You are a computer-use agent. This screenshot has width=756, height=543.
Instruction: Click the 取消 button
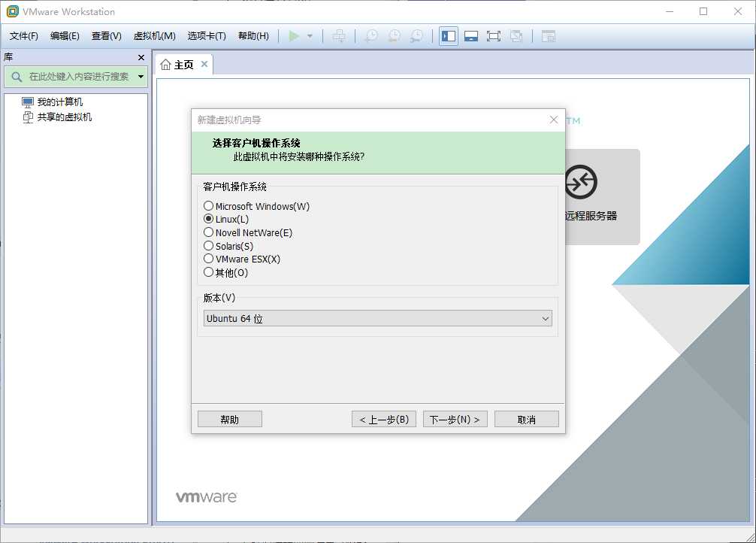tap(527, 420)
